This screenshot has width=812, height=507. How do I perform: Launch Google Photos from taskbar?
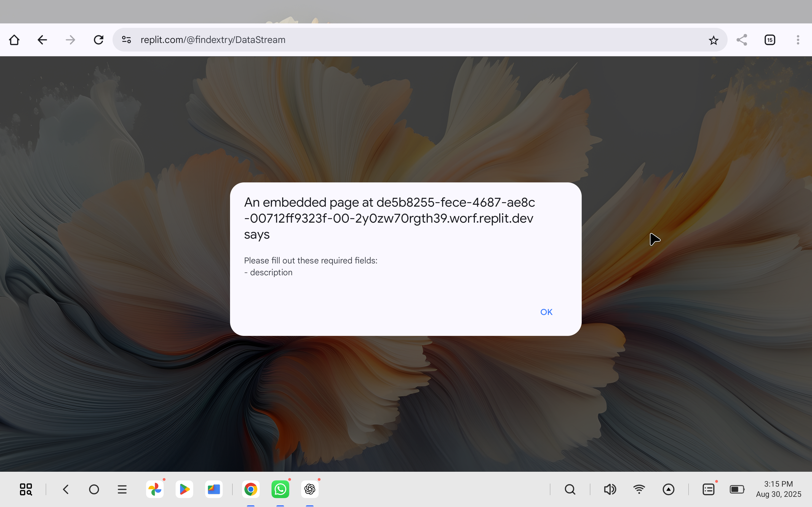(155, 489)
